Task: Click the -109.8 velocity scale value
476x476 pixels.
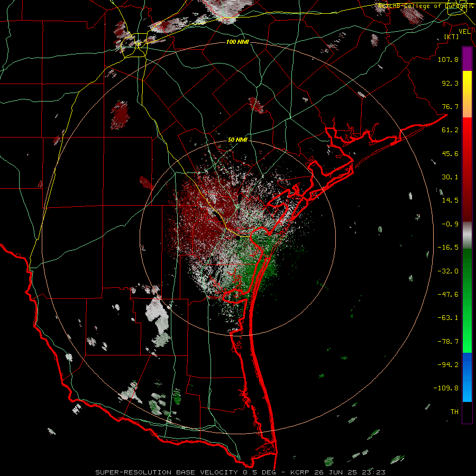Action: coord(446,388)
